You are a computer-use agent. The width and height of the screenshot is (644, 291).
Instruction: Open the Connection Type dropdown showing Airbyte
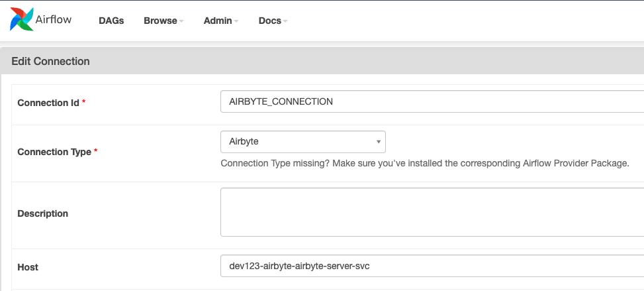pyautogui.click(x=303, y=142)
